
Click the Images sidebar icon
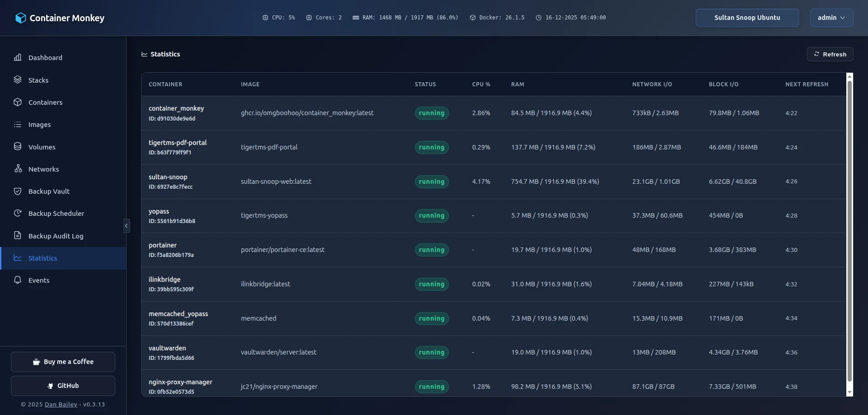pyautogui.click(x=18, y=124)
